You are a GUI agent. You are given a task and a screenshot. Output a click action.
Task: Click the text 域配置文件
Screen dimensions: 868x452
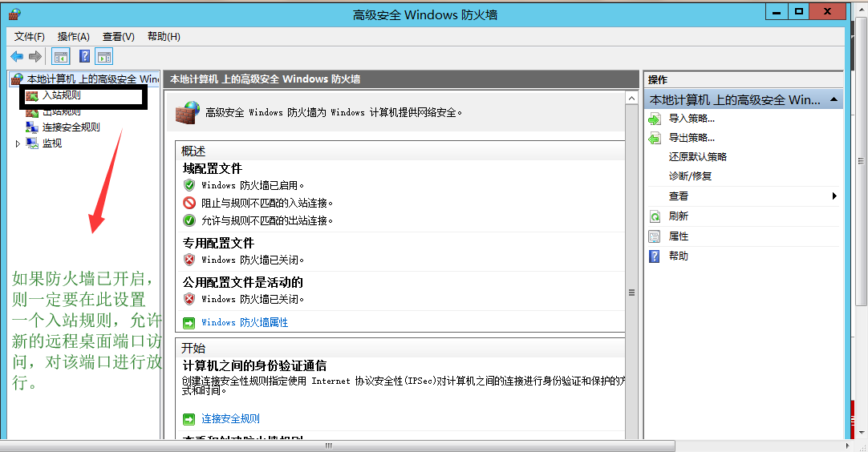[213, 168]
